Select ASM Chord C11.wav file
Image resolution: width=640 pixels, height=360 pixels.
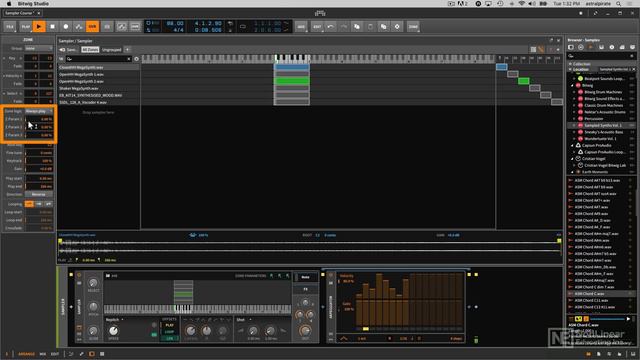[x=591, y=300]
